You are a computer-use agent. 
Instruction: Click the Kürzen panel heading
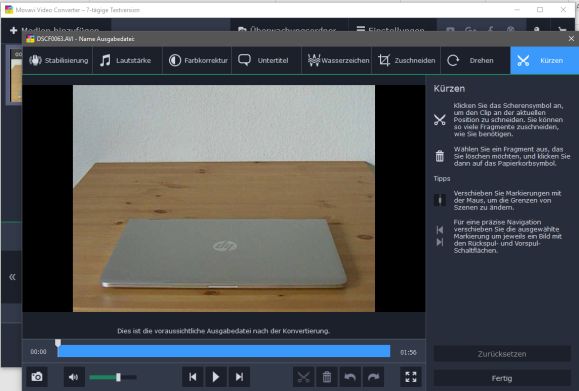tap(449, 89)
